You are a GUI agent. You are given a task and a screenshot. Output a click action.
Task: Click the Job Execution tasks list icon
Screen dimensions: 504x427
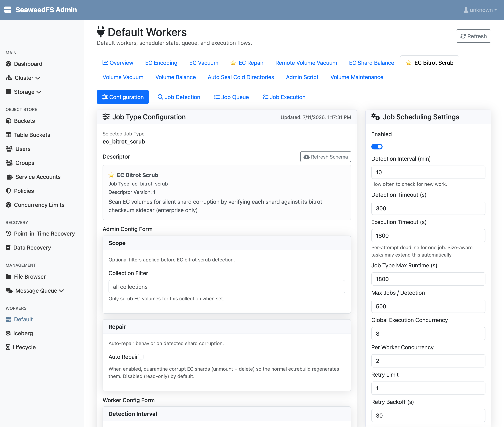coord(265,97)
